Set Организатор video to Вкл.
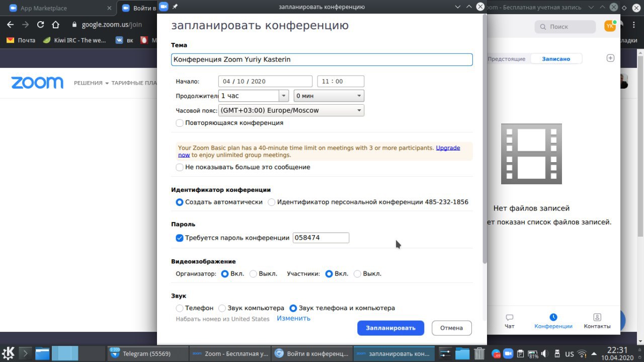This screenshot has height=362, width=644. 225,274
